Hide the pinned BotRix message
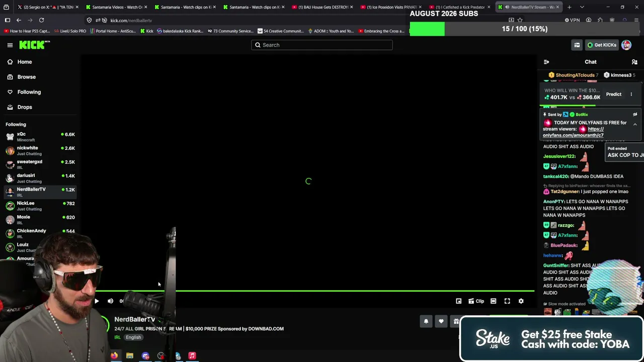Screen dimensions: 644x362 635,115
